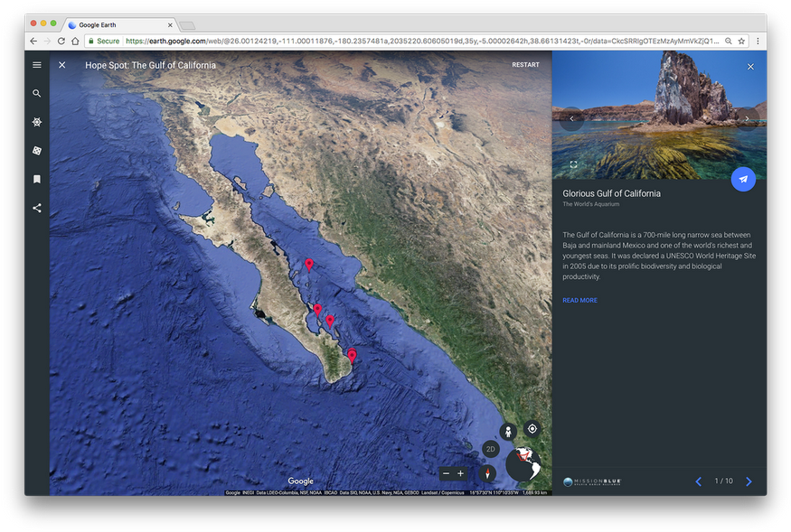Click the my location target button

coord(532,429)
